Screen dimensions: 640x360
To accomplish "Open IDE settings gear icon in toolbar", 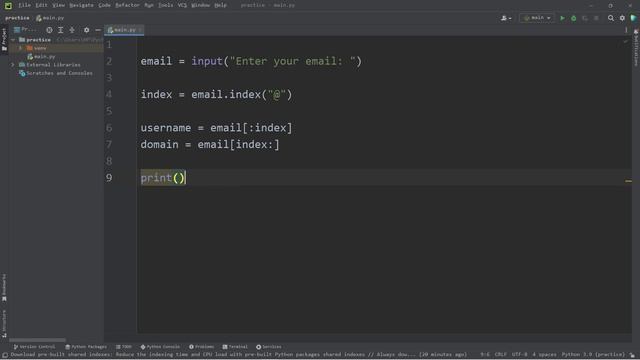I will (x=622, y=18).
